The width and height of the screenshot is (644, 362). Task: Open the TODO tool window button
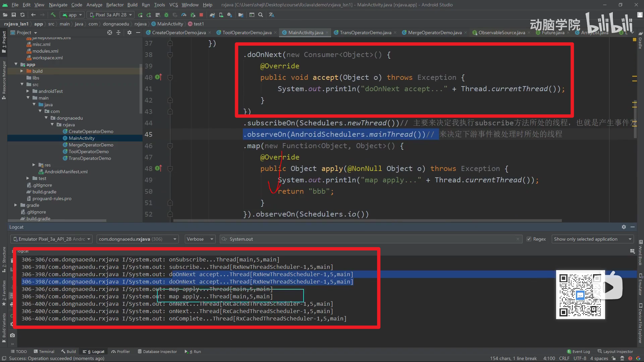(19, 352)
